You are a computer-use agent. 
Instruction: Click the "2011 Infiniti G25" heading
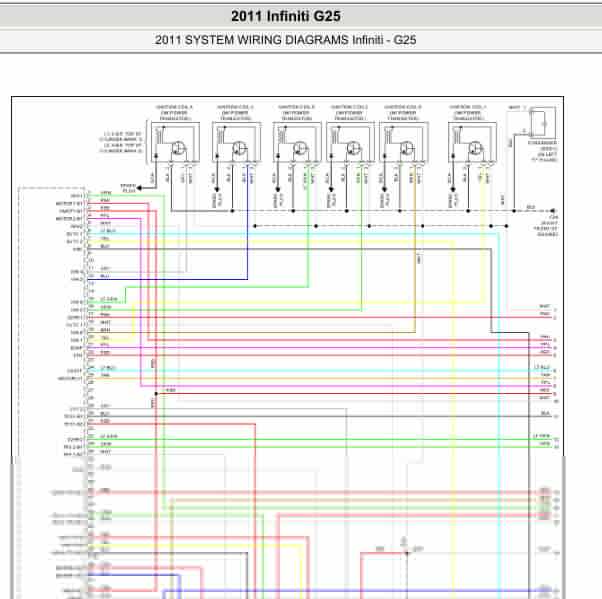tap(286, 16)
